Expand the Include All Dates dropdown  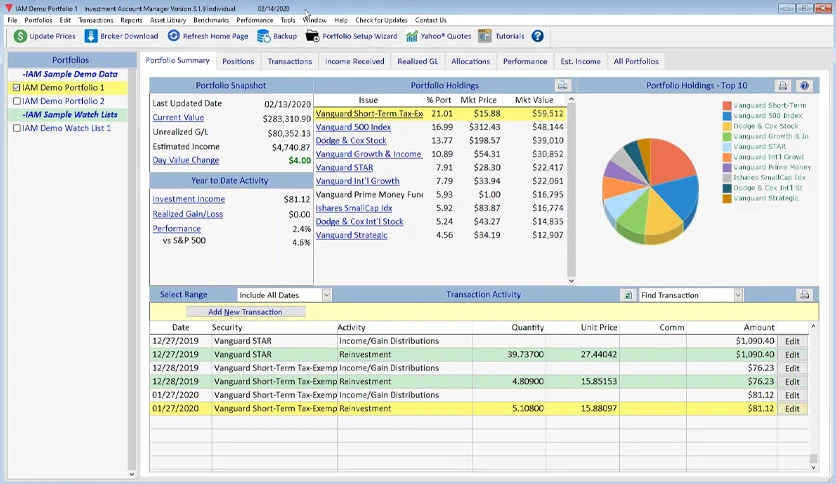pos(326,295)
